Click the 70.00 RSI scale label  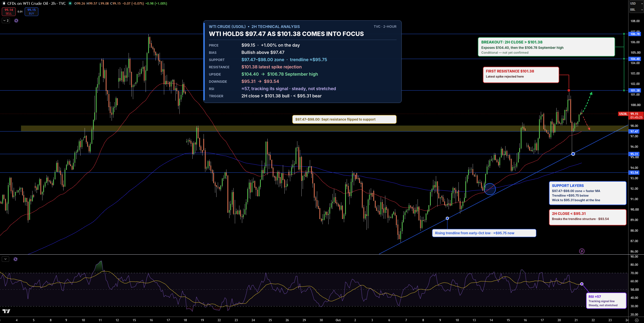coord(634,273)
